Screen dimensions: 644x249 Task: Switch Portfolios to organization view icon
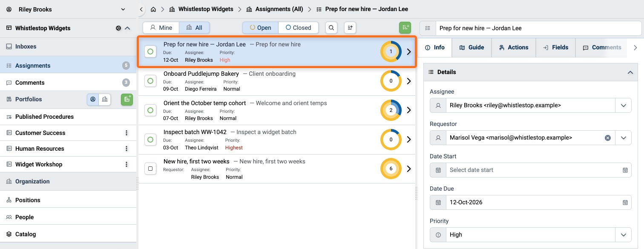pyautogui.click(x=104, y=99)
